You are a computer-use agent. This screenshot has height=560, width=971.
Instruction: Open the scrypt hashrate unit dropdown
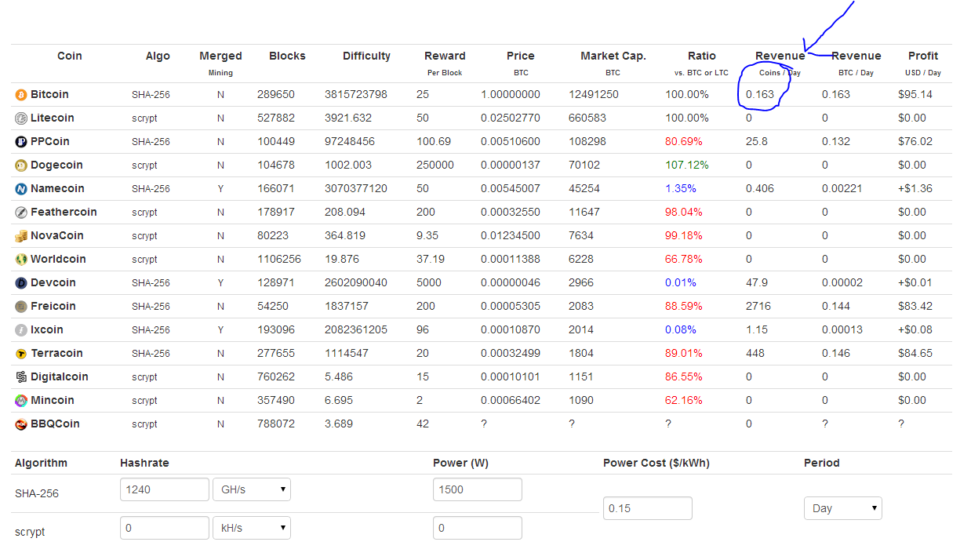(x=252, y=528)
